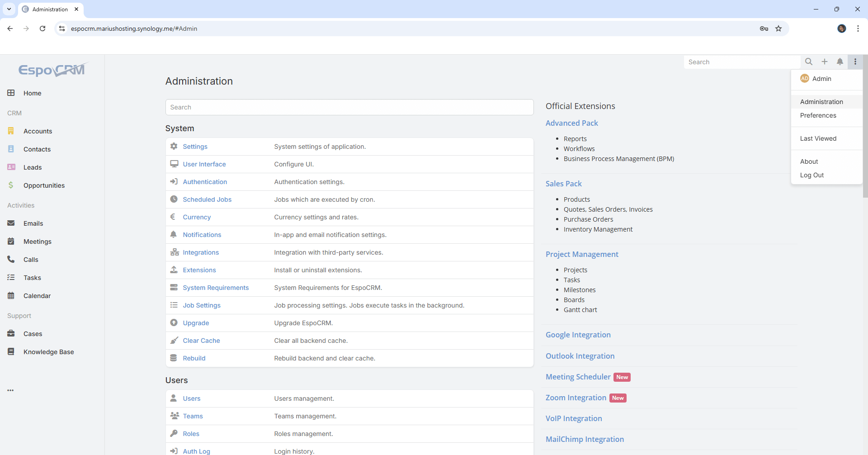Click the EspoCRM logo
The image size is (868, 455).
pos(53,70)
